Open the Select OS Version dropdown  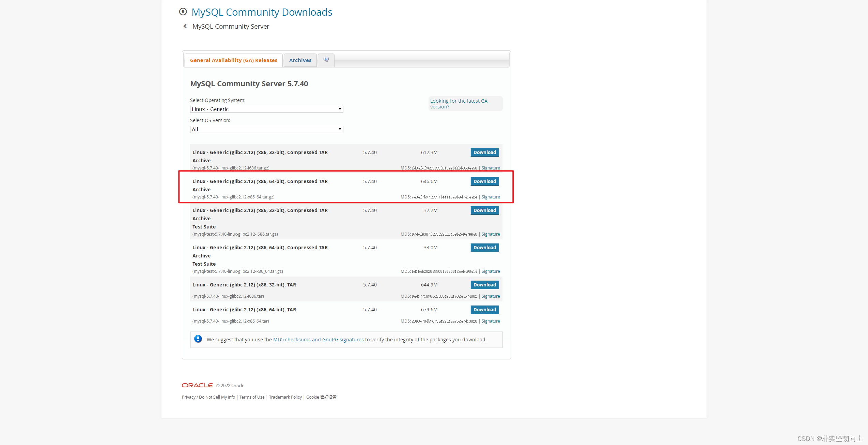pos(266,129)
